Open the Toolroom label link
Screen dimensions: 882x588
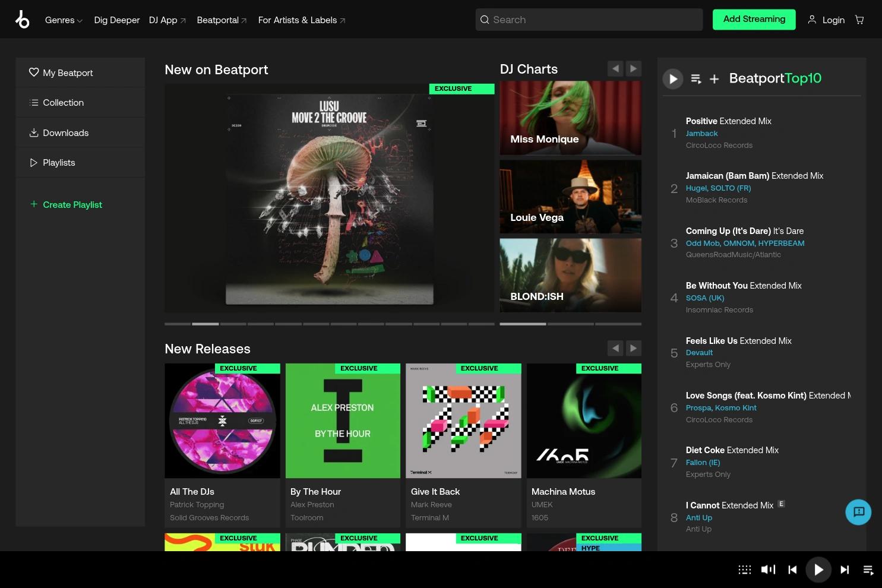[307, 518]
